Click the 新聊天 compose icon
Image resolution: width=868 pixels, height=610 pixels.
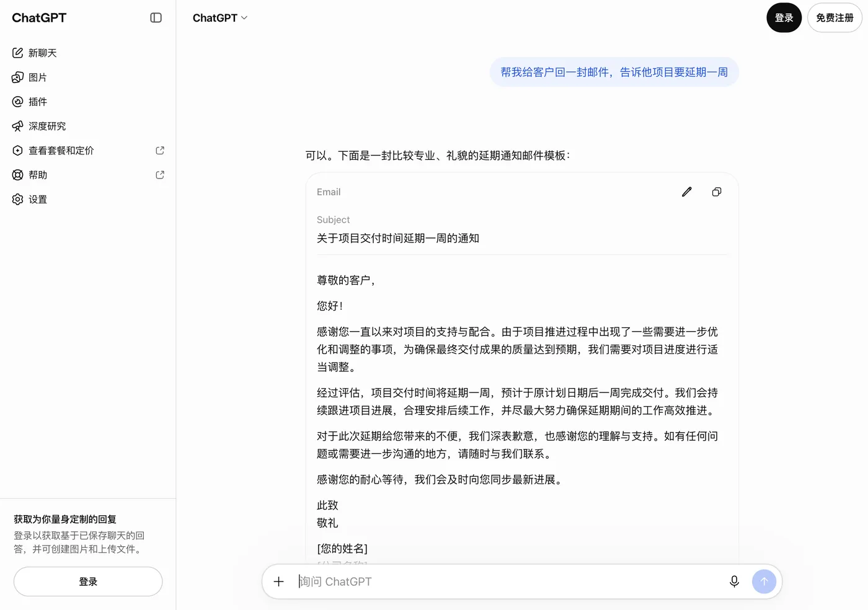click(x=18, y=53)
